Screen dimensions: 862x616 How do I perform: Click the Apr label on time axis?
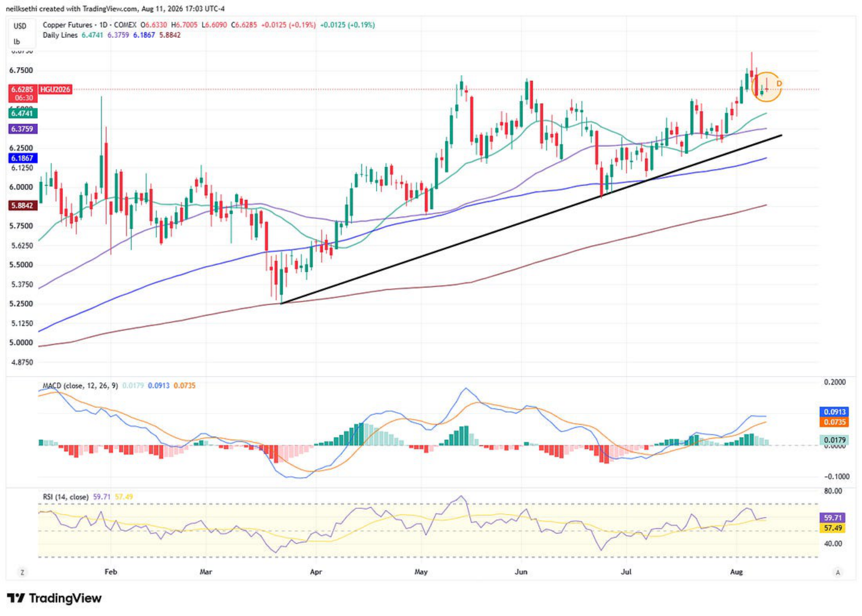pyautogui.click(x=316, y=572)
